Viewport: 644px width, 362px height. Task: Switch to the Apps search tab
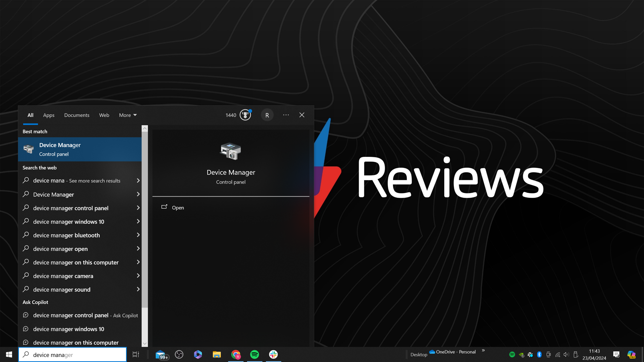tap(49, 115)
